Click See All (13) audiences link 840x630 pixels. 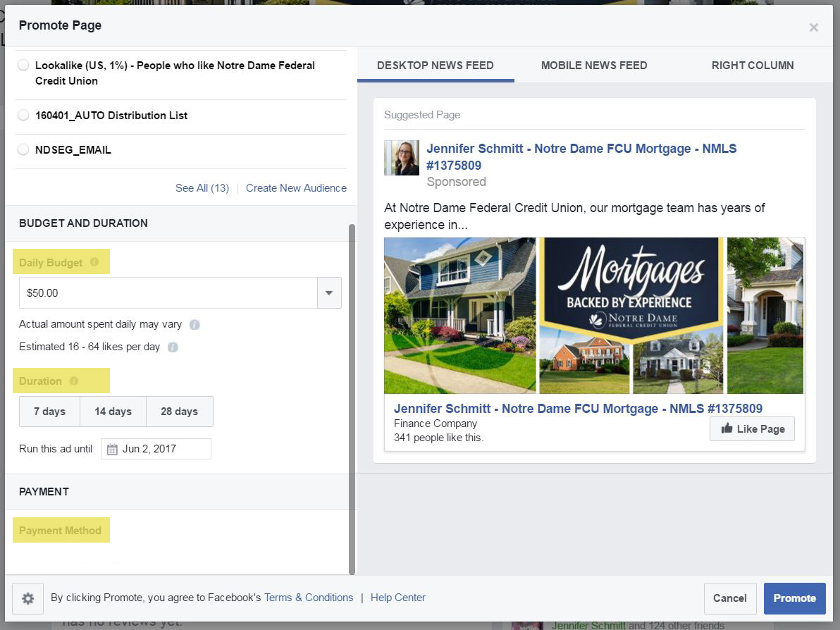pos(202,188)
